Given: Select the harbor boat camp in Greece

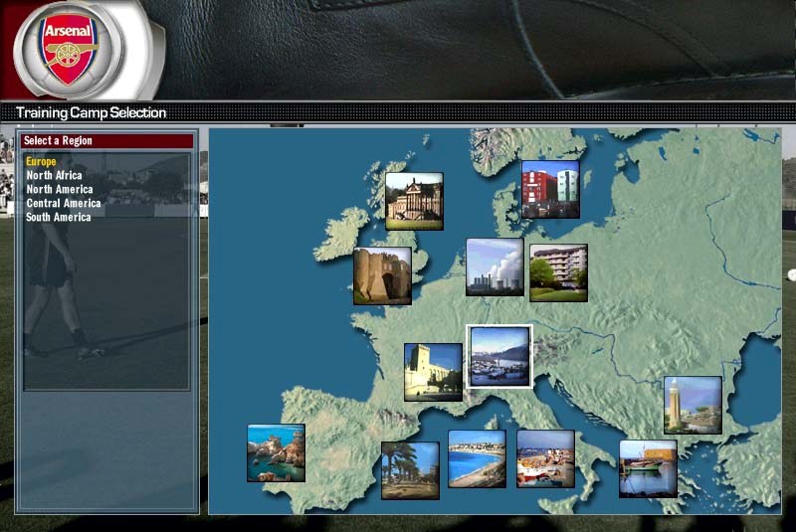Looking at the screenshot, I should 649,468.
